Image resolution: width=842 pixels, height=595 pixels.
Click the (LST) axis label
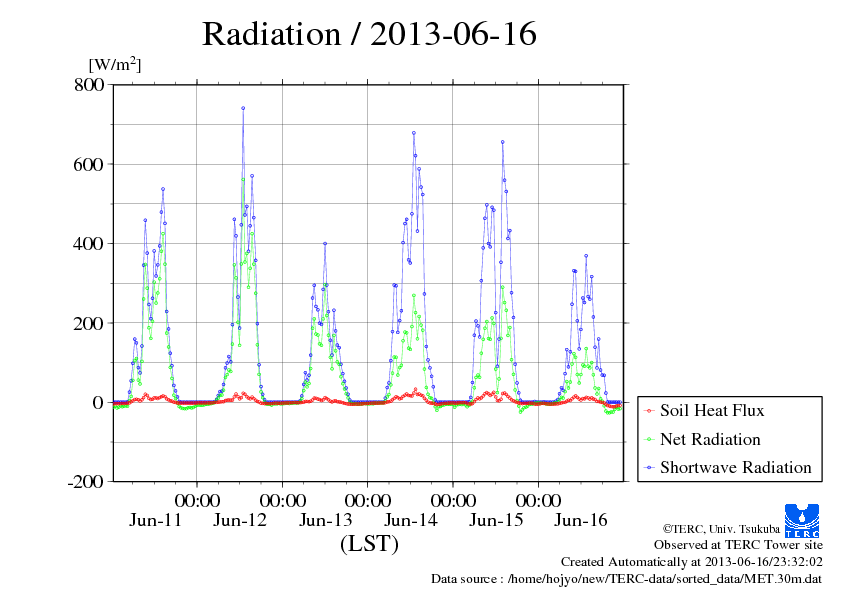pos(369,544)
